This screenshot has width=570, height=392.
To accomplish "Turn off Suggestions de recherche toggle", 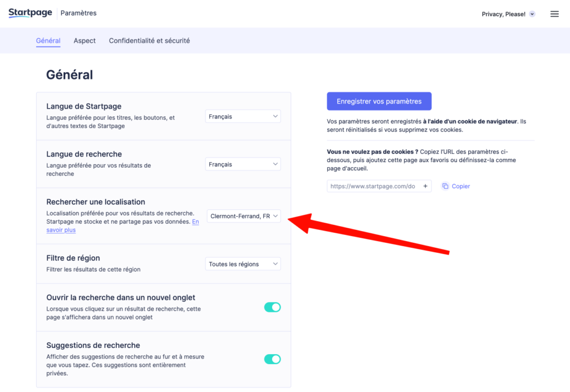I will pyautogui.click(x=272, y=359).
